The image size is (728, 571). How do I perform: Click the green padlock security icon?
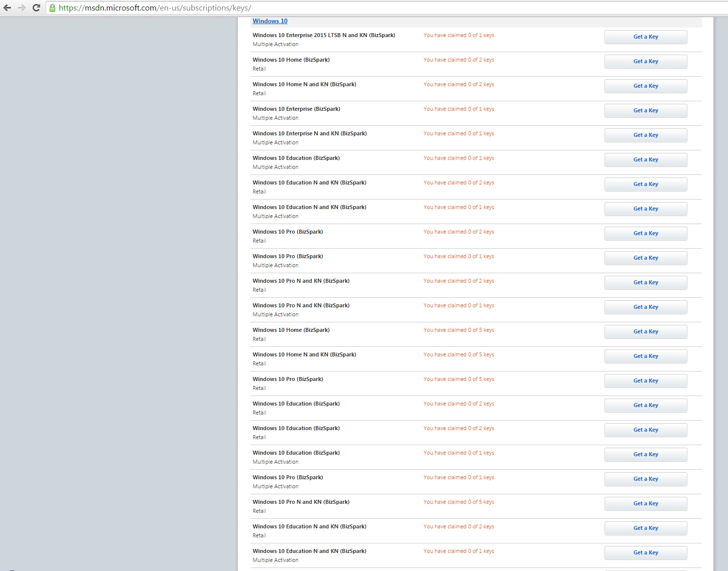coord(52,8)
